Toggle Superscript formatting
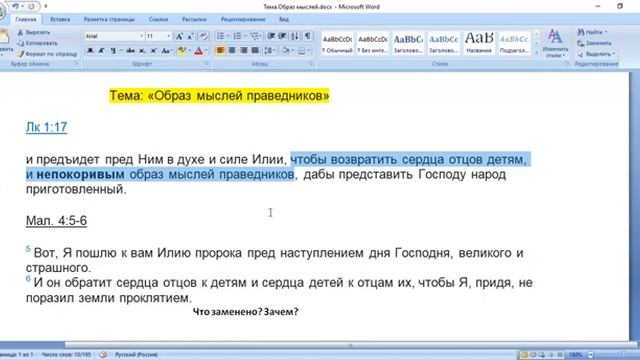Viewport: 640px width, 360px height. pyautogui.click(x=153, y=51)
